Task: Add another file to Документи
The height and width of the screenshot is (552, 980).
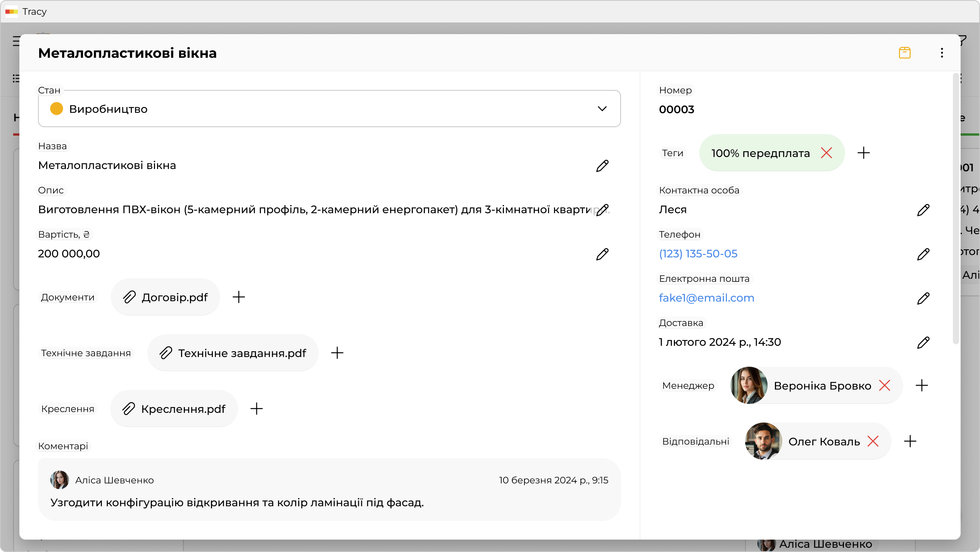Action: point(238,297)
